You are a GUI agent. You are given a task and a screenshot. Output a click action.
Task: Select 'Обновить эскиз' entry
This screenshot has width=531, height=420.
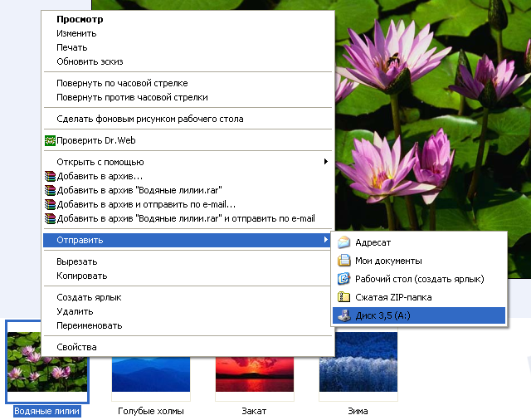[188, 61]
